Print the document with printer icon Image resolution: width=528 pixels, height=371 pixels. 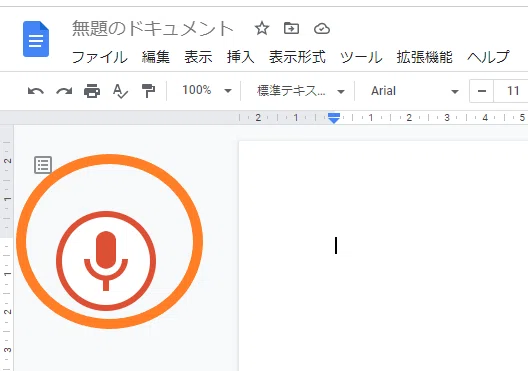point(92,91)
